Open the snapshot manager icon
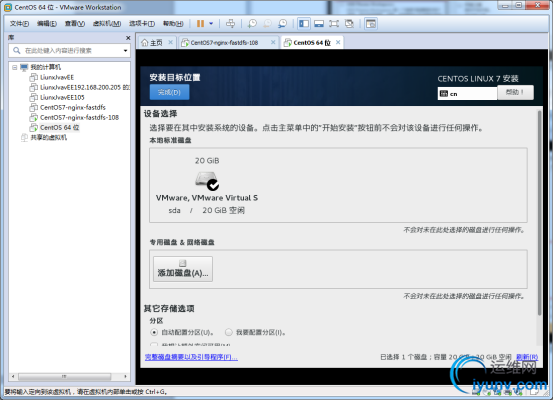Image resolution: width=553 pixels, height=401 pixels. pos(282,24)
